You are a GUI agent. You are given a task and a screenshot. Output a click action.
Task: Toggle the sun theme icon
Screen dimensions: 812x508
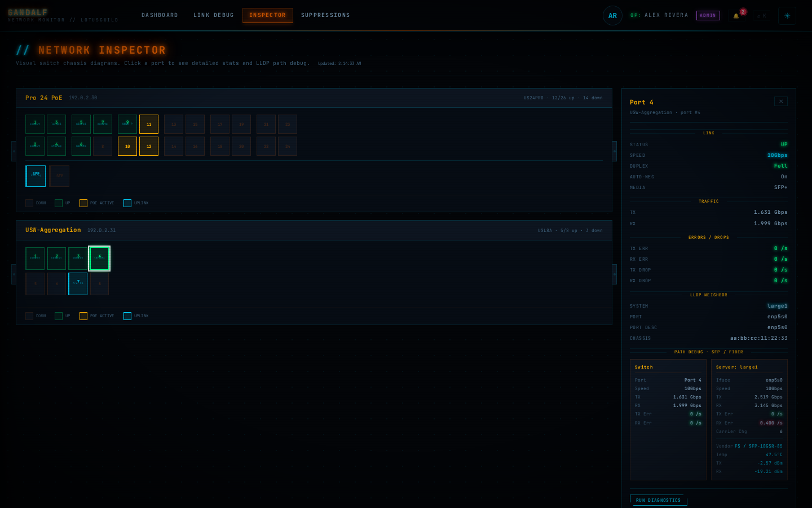(x=787, y=16)
